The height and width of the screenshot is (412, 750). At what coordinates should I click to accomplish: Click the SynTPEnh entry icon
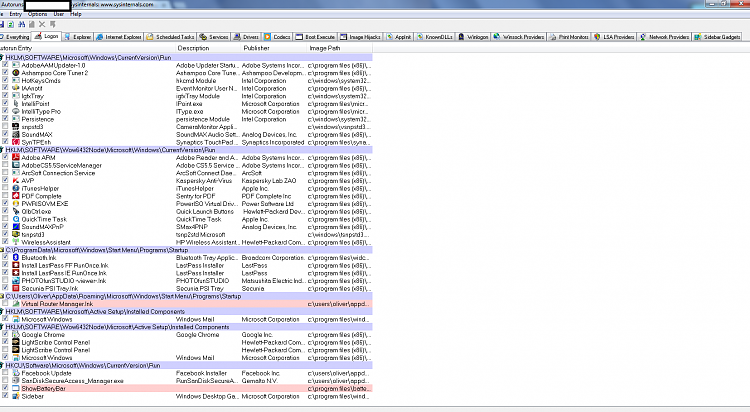tap(16, 142)
